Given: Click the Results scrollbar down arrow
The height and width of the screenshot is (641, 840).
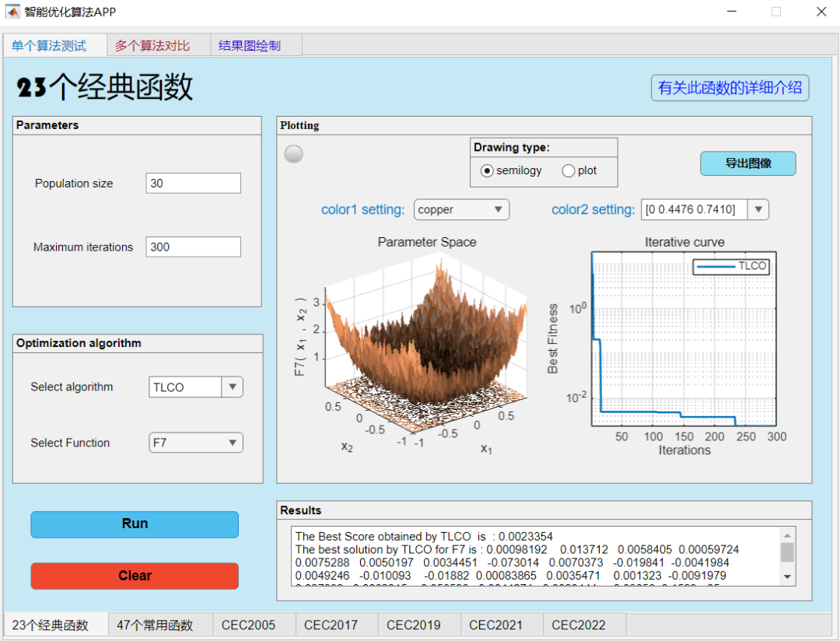Looking at the screenshot, I should click(x=787, y=576).
